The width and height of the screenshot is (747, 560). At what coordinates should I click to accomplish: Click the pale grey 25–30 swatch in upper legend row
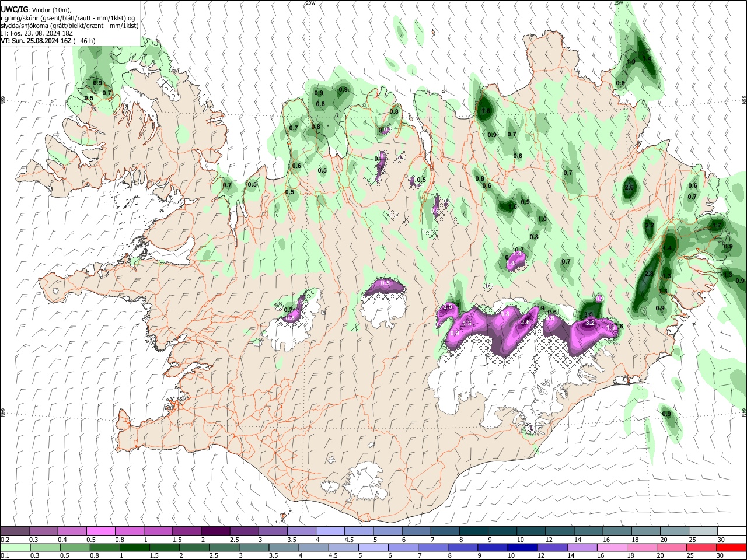703,531
